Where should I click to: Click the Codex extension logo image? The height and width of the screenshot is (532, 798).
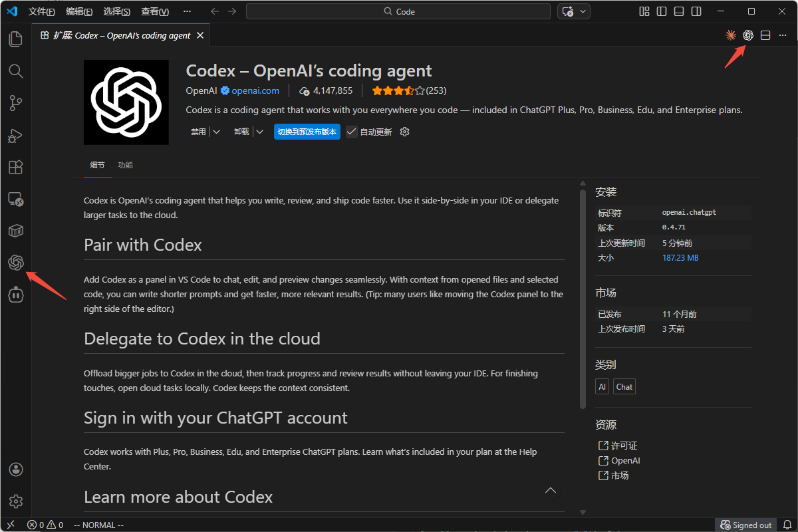click(126, 102)
